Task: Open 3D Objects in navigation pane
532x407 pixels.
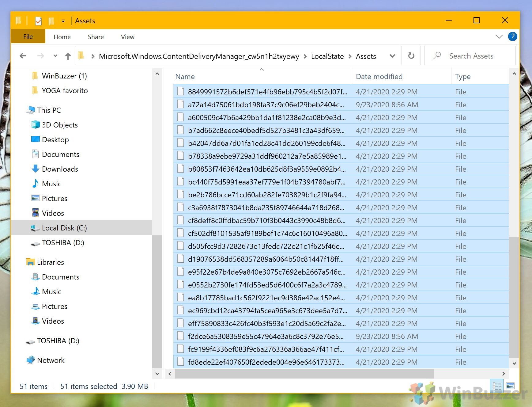Action: pos(60,125)
